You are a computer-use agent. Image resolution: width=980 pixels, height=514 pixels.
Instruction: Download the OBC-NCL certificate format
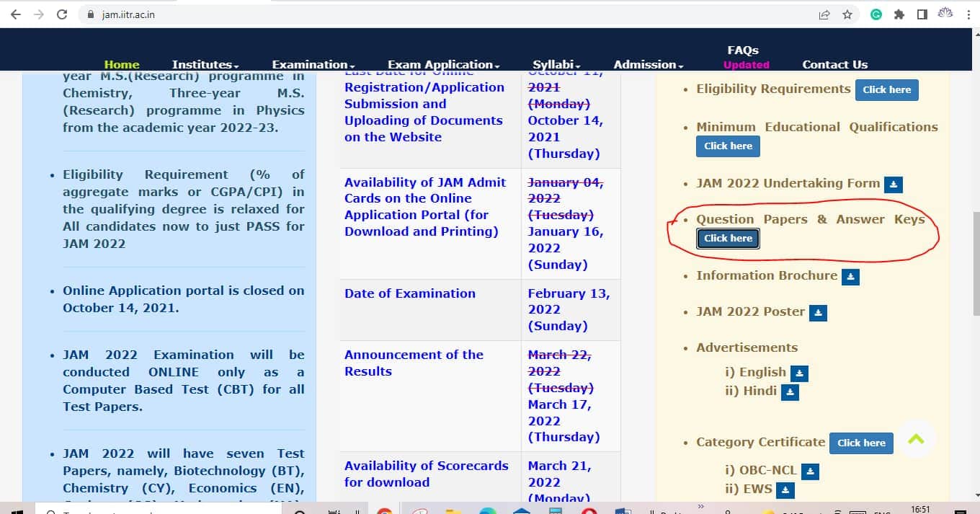tap(810, 471)
